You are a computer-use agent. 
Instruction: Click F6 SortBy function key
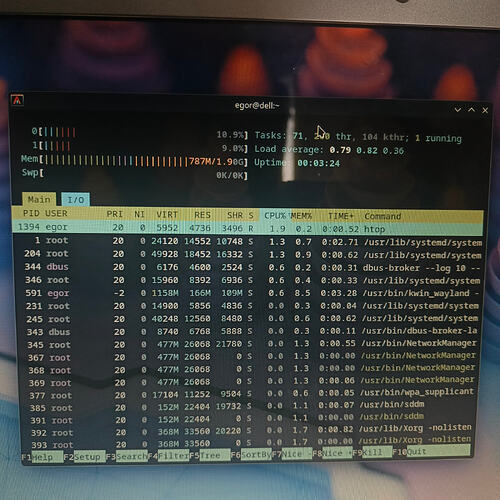tap(251, 454)
